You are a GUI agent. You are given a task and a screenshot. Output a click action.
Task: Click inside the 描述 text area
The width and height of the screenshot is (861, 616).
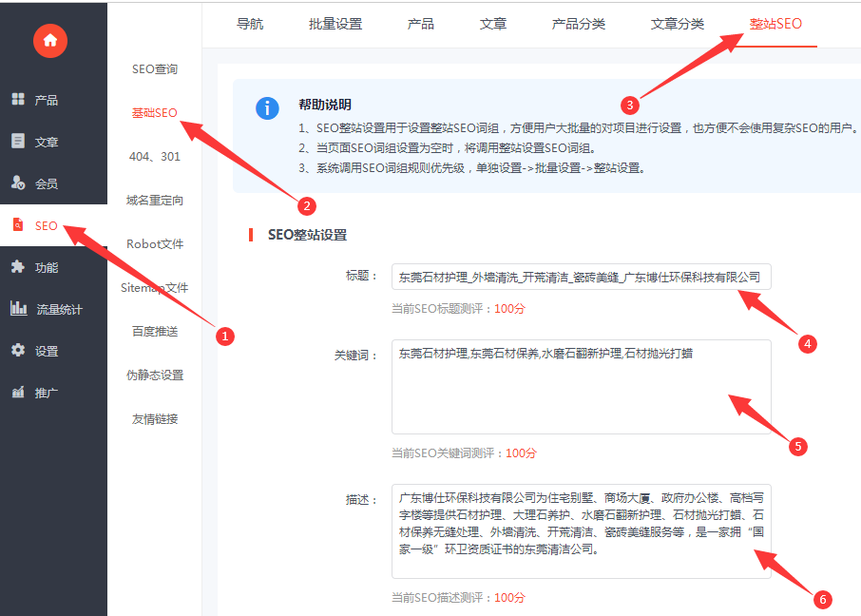point(581,531)
